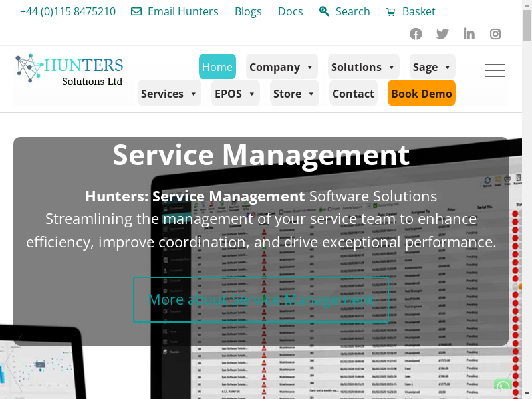Select the Home menu item

[x=217, y=67]
